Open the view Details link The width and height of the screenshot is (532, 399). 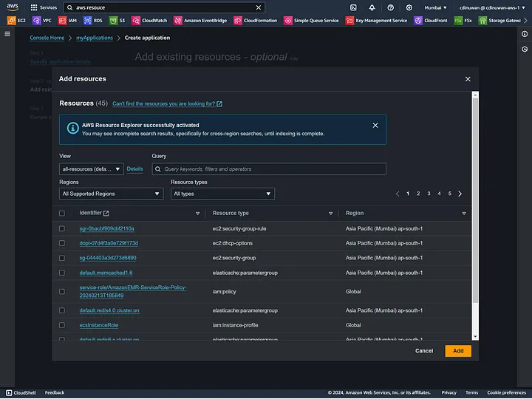click(x=134, y=169)
